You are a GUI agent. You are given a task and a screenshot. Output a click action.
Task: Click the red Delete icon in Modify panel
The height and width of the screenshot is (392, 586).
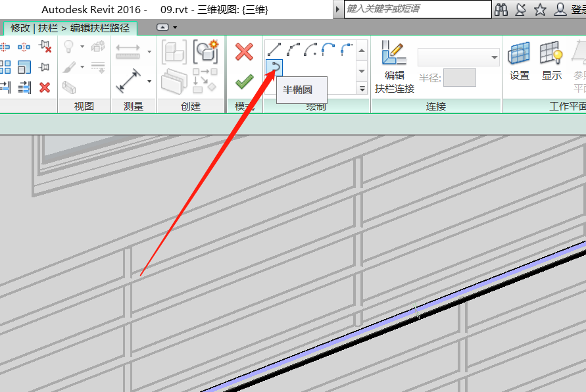pyautogui.click(x=45, y=87)
